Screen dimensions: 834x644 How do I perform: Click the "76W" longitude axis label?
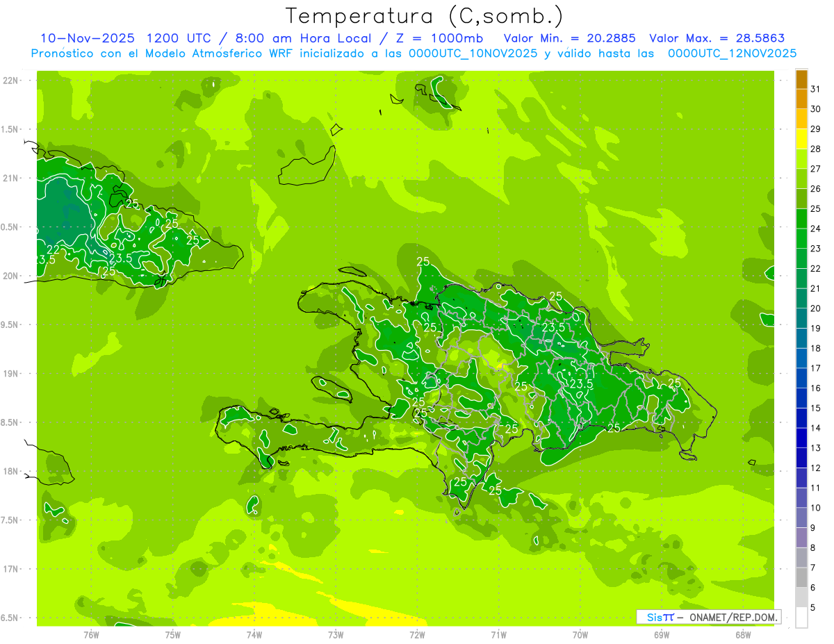click(x=91, y=634)
